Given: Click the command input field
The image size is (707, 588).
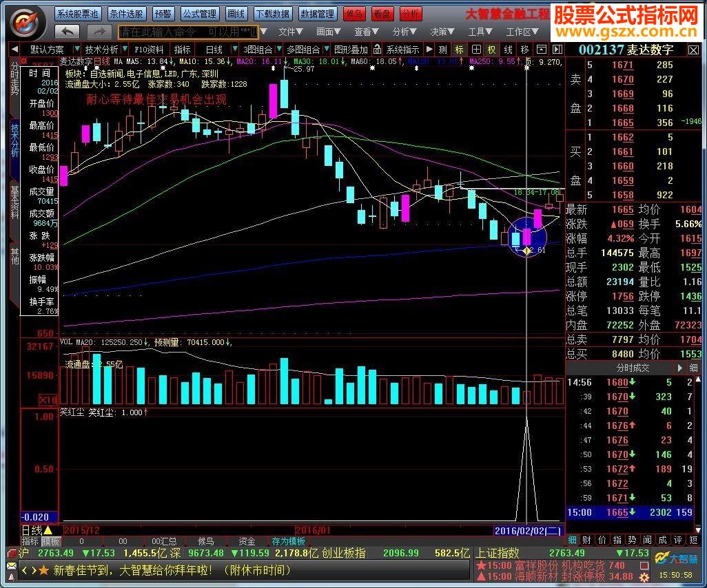Looking at the screenshot, I should [188, 32].
